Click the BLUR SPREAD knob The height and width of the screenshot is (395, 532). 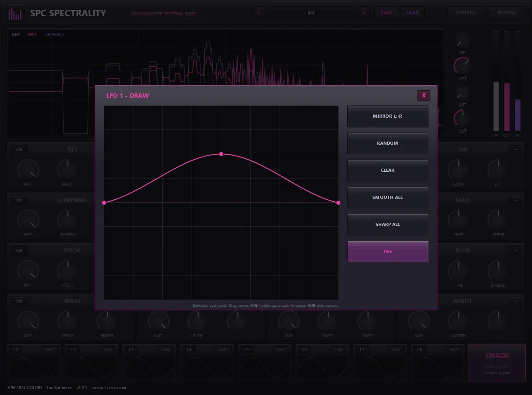(x=498, y=271)
